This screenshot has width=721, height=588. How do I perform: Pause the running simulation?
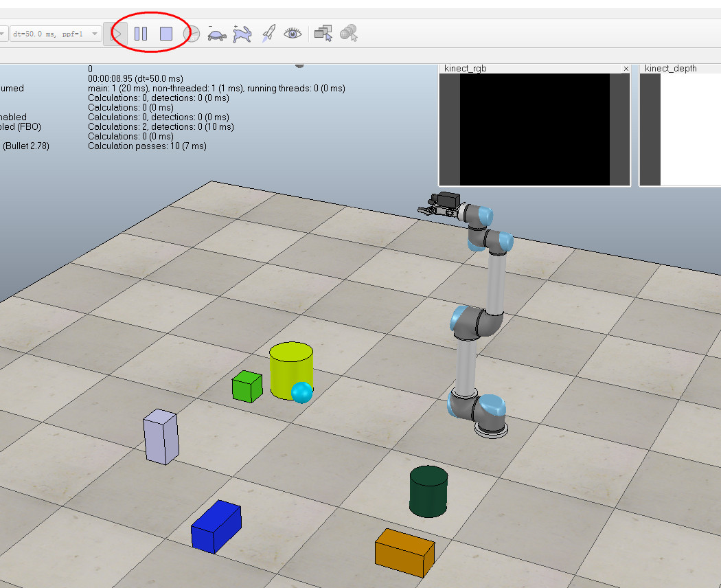tap(141, 32)
